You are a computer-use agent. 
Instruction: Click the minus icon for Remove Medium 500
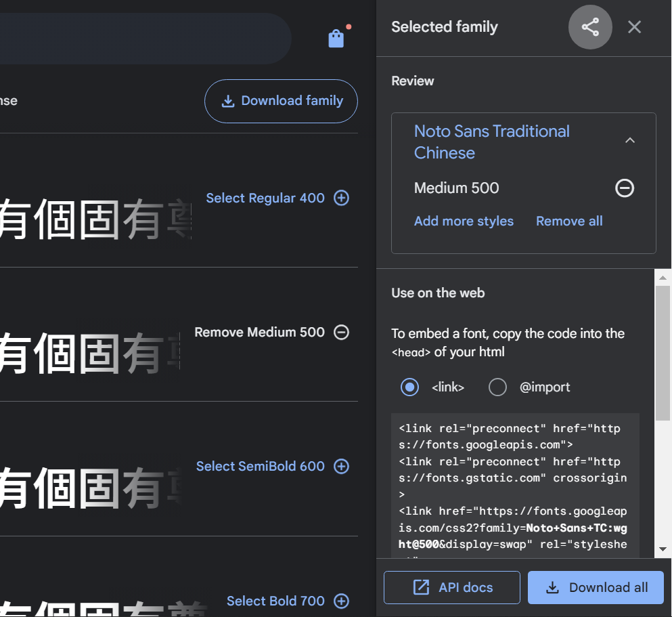point(342,333)
